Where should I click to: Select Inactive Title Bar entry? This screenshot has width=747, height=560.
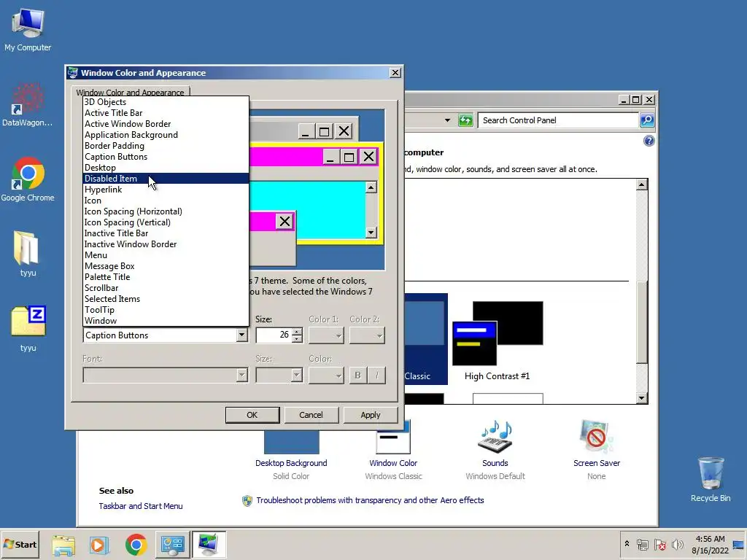[166, 233]
